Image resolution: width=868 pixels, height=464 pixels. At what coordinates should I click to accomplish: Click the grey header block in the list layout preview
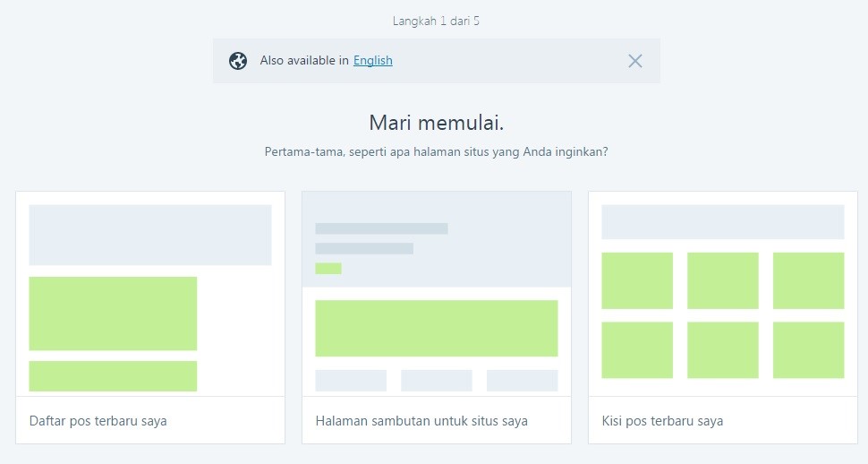point(150,235)
